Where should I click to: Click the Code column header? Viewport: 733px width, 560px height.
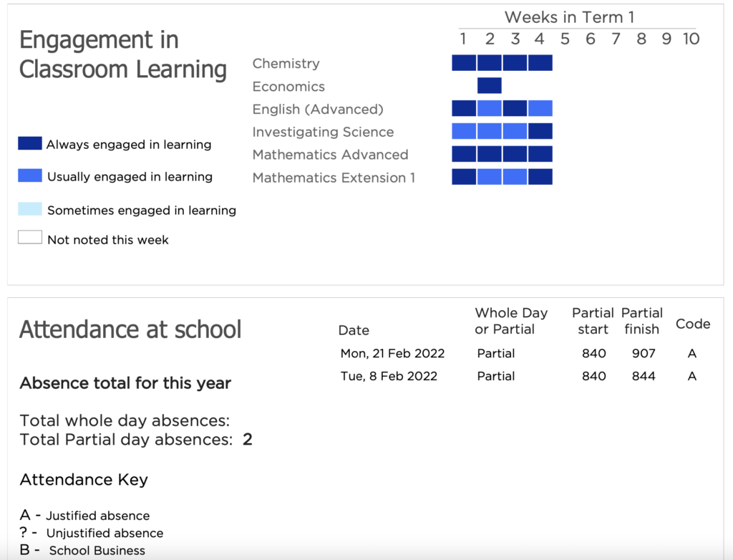pos(693,324)
